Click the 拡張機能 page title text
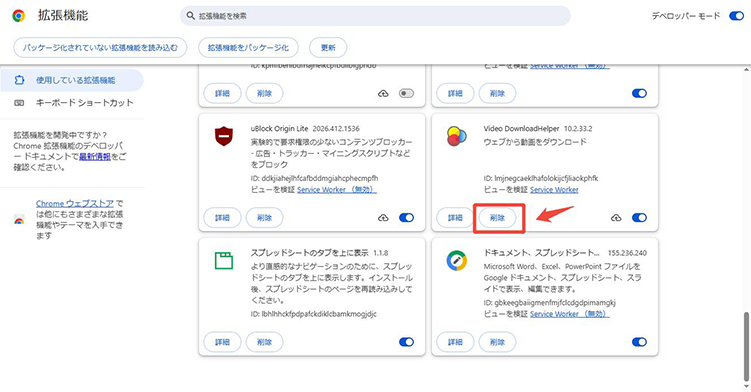 tap(63, 15)
